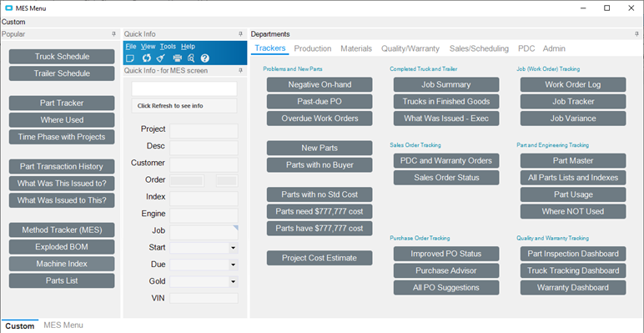This screenshot has width=644, height=333.
Task: Open Part Transaction History
Action: [x=62, y=167]
